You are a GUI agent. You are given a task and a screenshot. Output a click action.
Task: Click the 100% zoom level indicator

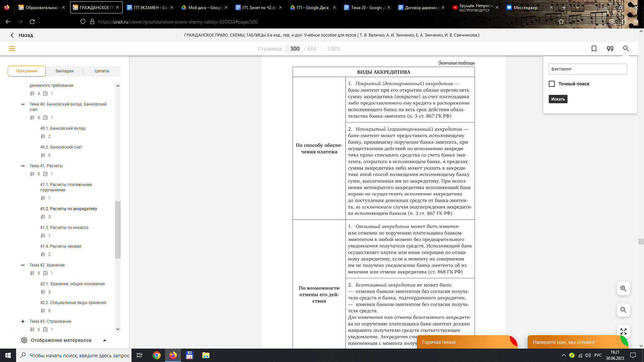pos(334,49)
